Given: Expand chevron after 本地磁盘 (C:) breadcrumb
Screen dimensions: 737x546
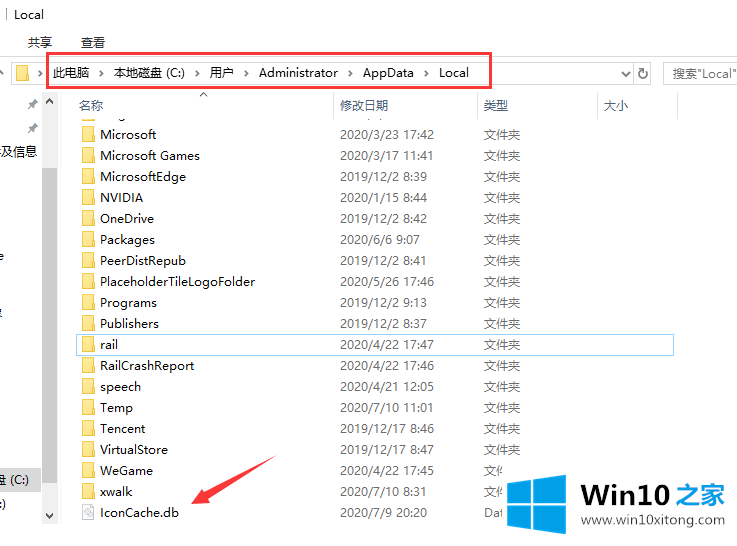Looking at the screenshot, I should pyautogui.click(x=197, y=73).
